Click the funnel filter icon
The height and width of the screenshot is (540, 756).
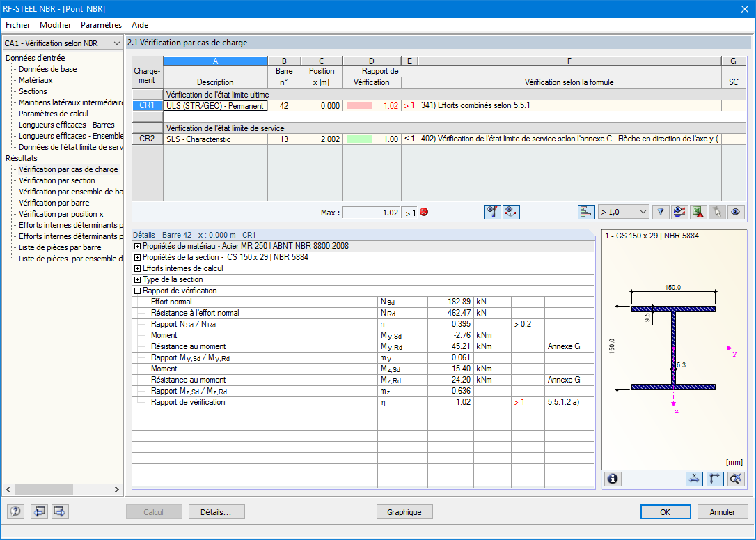(661, 212)
